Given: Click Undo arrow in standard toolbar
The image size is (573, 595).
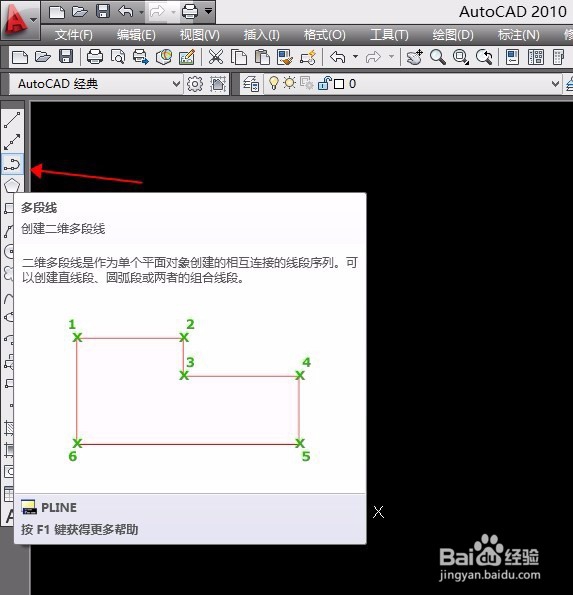Looking at the screenshot, I should pos(338,57).
